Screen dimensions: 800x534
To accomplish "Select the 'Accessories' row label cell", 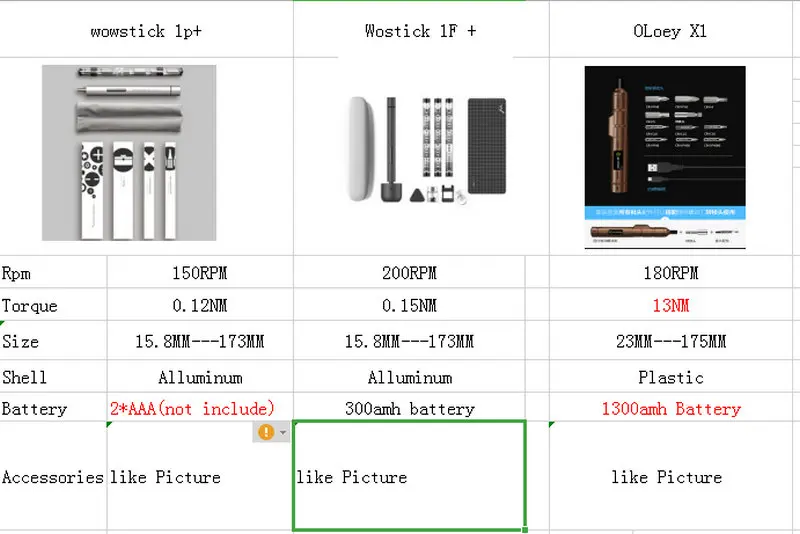I will click(53, 476).
